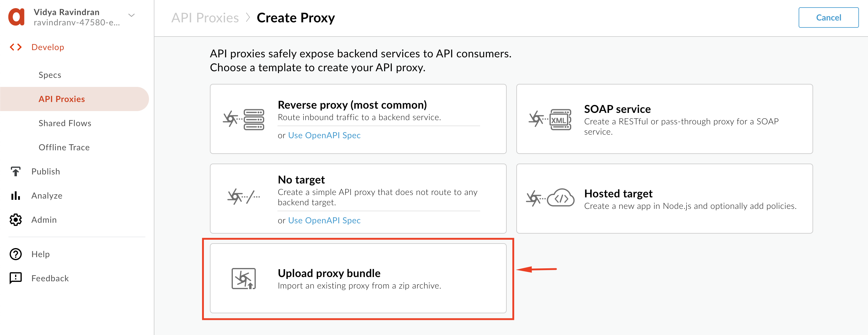Open Offline Trace in the sidebar
This screenshot has width=868, height=335.
[x=64, y=147]
